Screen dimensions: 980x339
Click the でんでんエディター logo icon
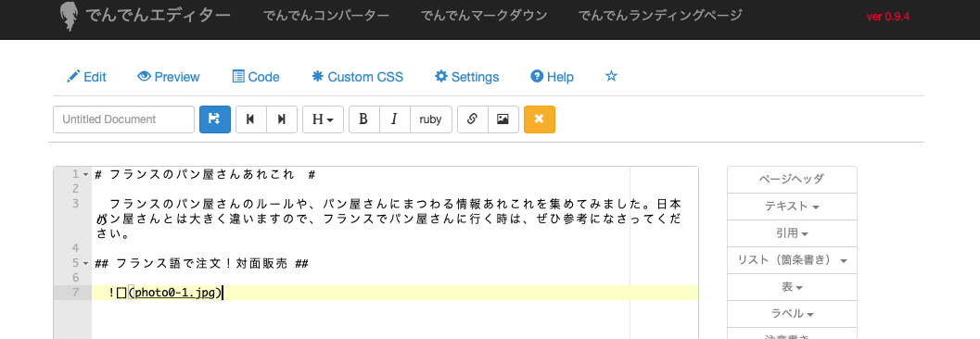68,17
